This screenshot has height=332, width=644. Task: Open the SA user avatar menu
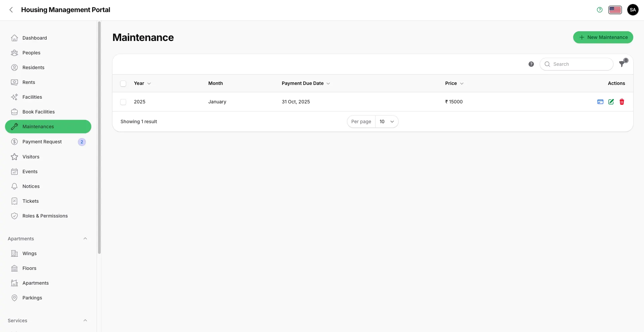point(633,10)
